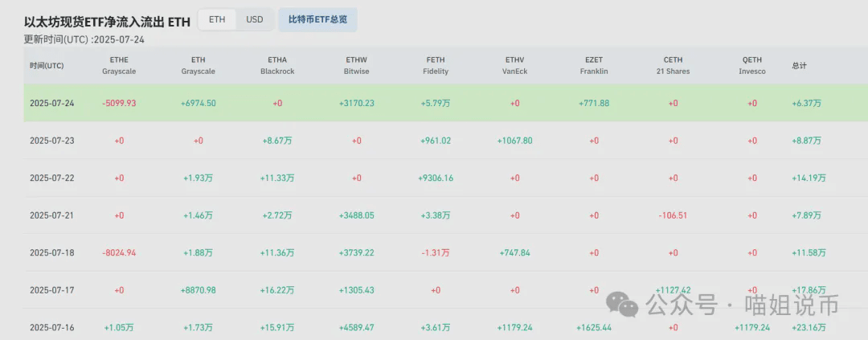868x340 pixels.
Task: Click the +4589.47 ETHW value
Action: (x=357, y=327)
